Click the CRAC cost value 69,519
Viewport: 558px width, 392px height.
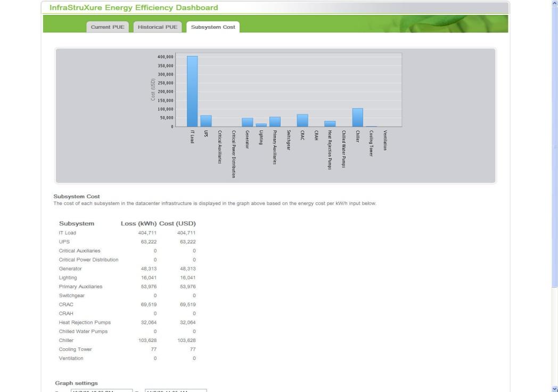tap(188, 305)
